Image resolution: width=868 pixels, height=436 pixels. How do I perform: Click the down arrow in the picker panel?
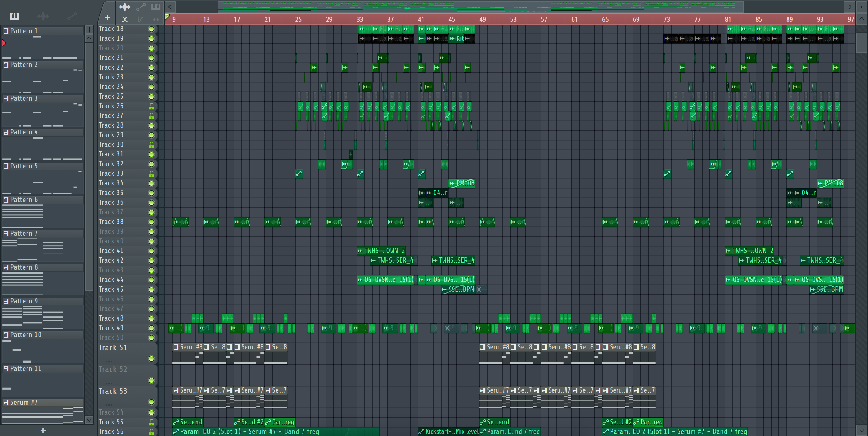89,420
